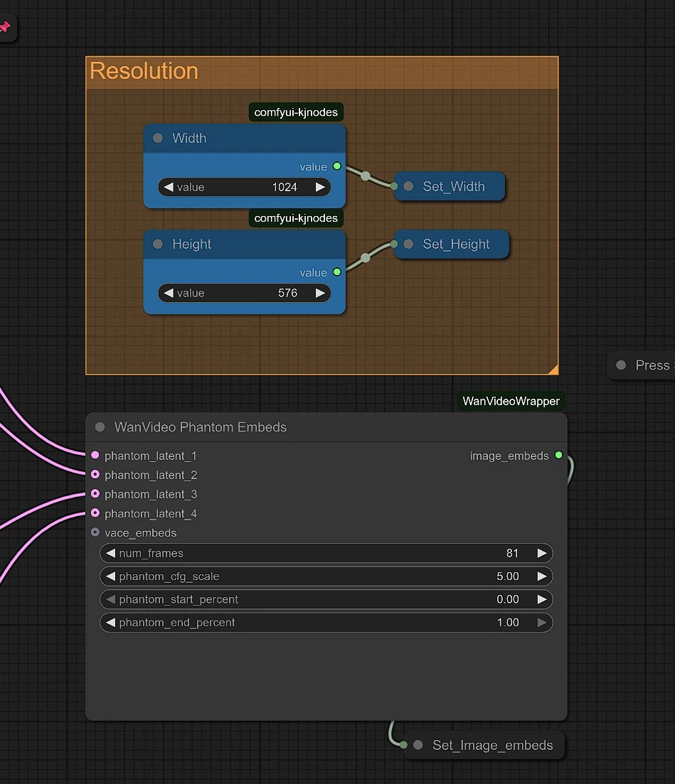Increase phantom_start_percent with right arrow
This screenshot has height=784, width=675.
pos(542,599)
